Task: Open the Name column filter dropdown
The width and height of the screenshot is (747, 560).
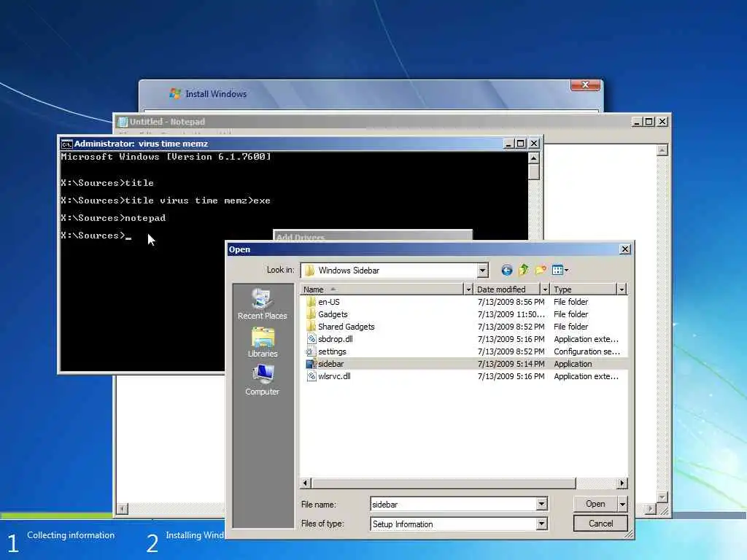Action: pos(468,289)
